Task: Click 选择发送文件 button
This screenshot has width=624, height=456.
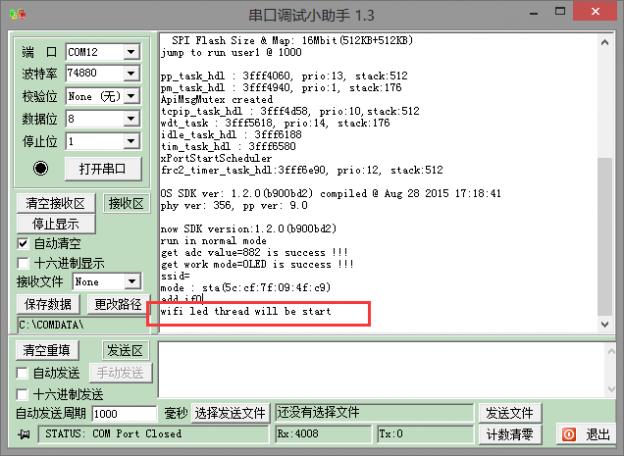Action: click(230, 413)
